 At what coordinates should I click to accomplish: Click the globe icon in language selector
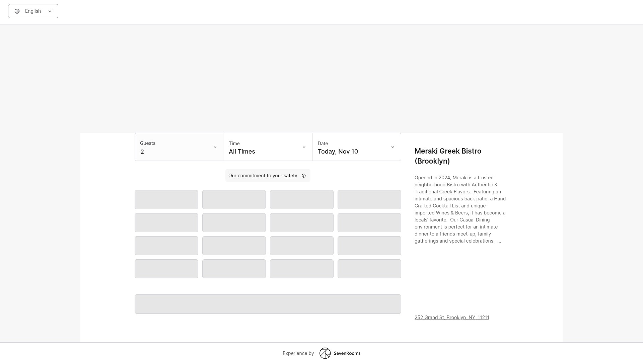point(17,11)
